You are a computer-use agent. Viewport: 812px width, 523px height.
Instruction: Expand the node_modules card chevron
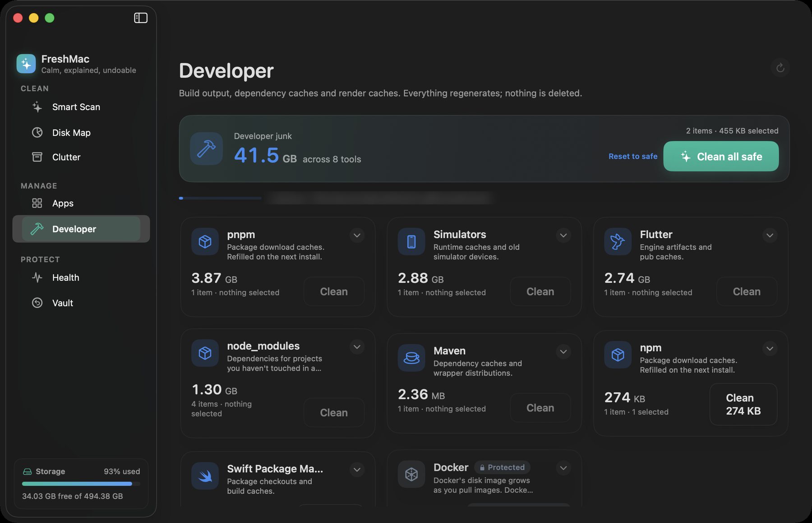point(357,347)
